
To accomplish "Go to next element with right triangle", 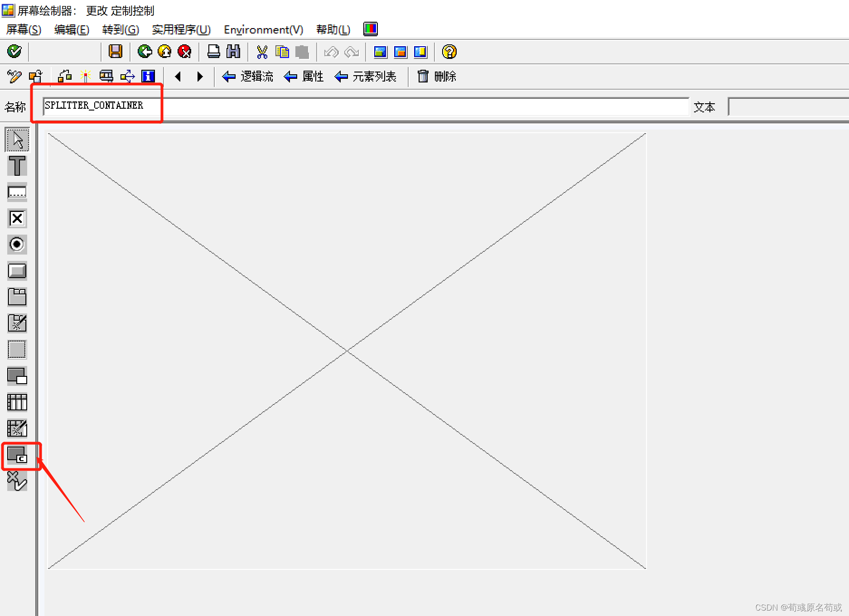I will (x=200, y=77).
